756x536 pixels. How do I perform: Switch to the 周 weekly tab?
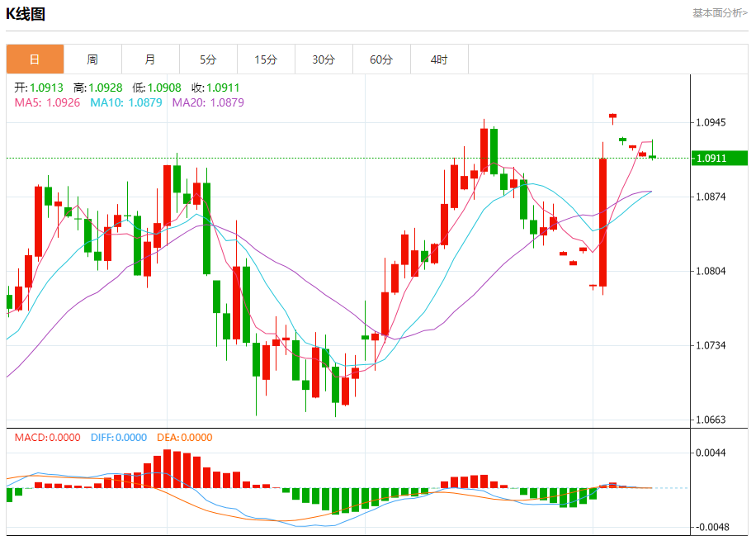click(x=92, y=59)
